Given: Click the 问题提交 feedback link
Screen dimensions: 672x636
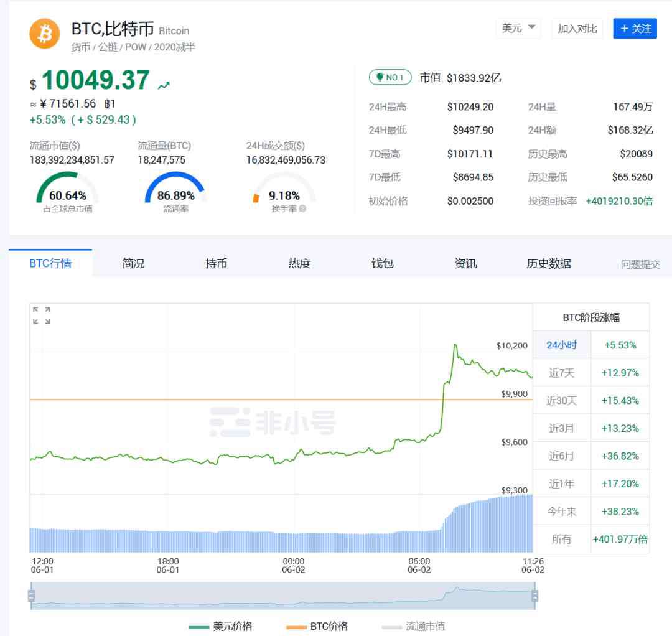Looking at the screenshot, I should pyautogui.click(x=640, y=264).
